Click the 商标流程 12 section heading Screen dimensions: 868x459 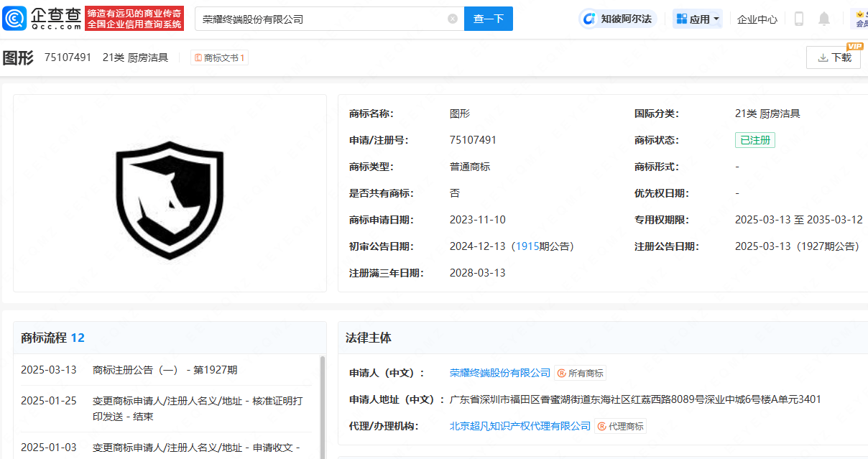click(x=53, y=338)
